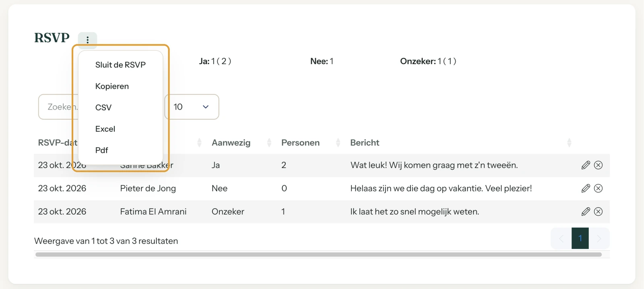This screenshot has width=644, height=289.
Task: Click the 'Onzeker: 1 ( 1 )' summary
Action: coord(428,61)
